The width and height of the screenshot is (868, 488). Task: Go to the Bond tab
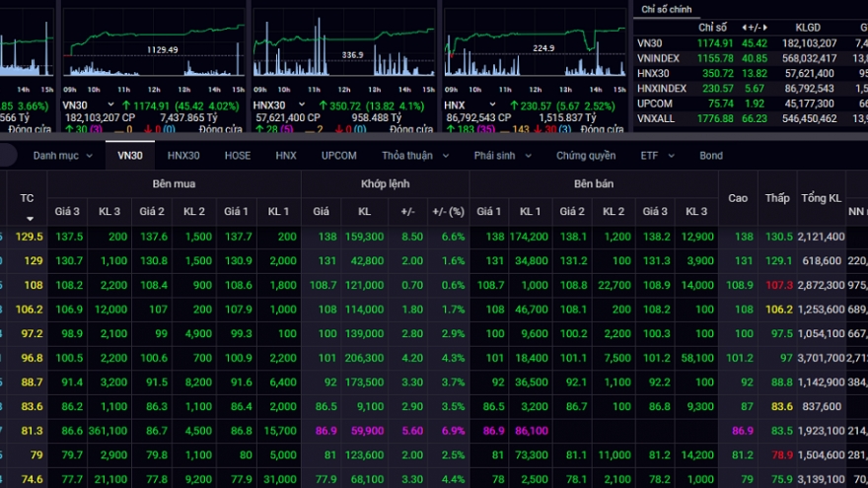click(710, 156)
